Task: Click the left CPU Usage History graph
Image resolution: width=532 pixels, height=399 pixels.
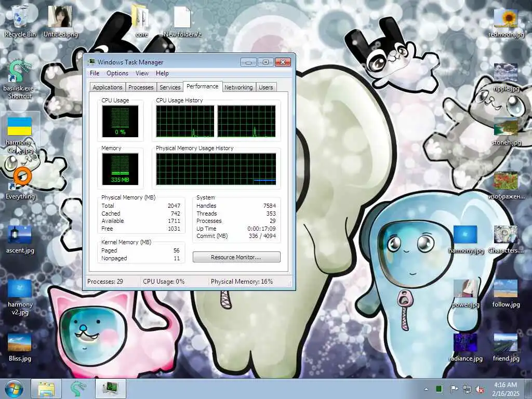Action: pyautogui.click(x=185, y=121)
